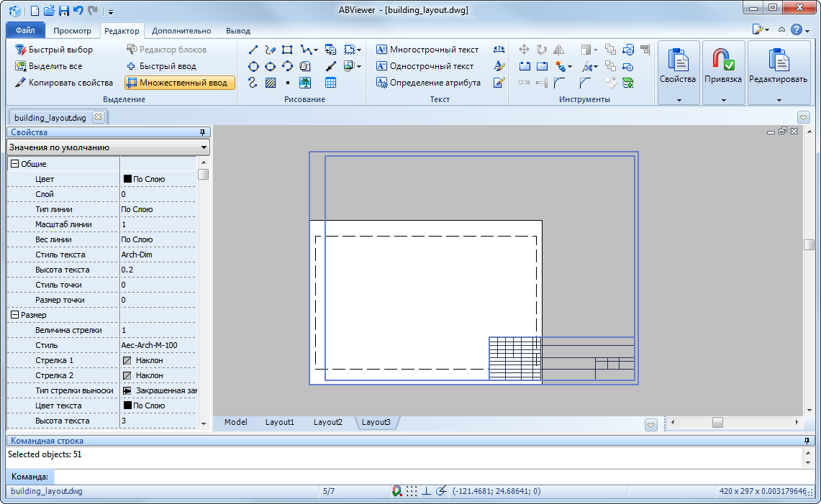The height and width of the screenshot is (504, 821).
Task: Toggle snap magnet in the status bar
Action: [396, 491]
